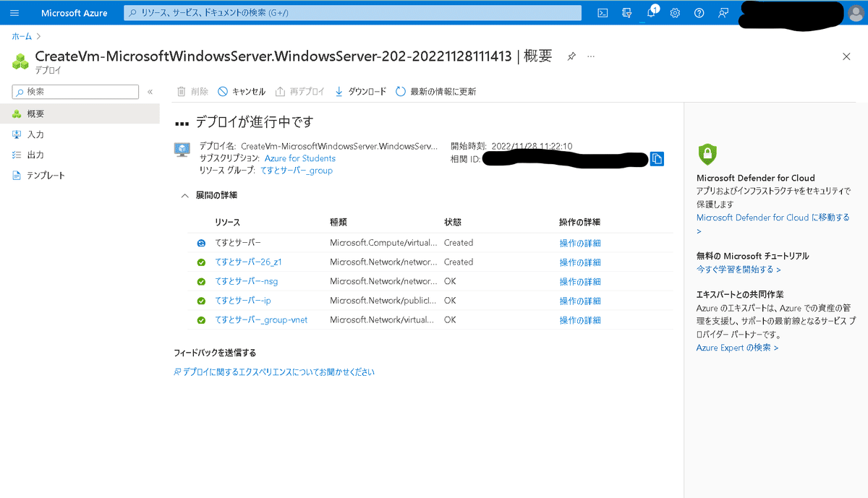Viewport: 868px width, 498px height.
Task: Open the てすとサーバー_group-vnet resource link
Action: (x=261, y=320)
